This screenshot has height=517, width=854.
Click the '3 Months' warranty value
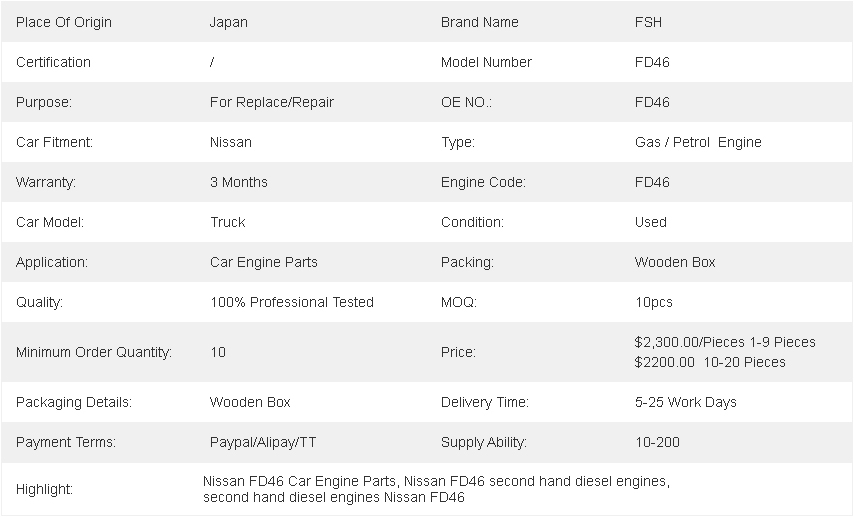(239, 182)
